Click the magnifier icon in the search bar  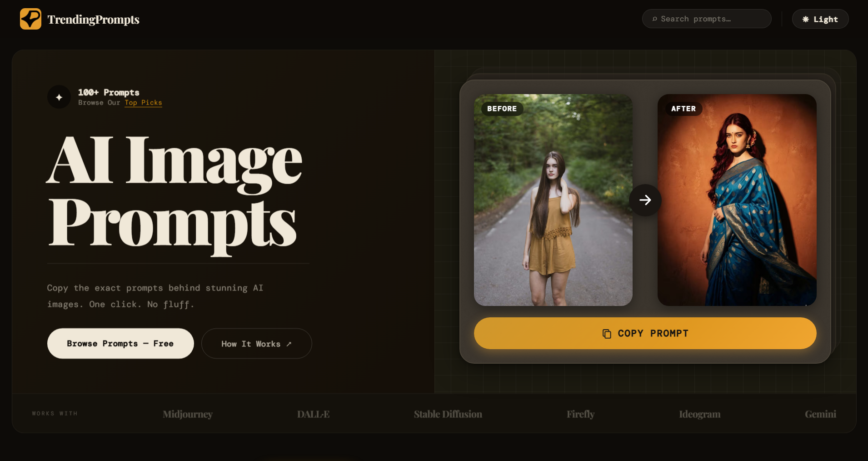click(x=655, y=19)
